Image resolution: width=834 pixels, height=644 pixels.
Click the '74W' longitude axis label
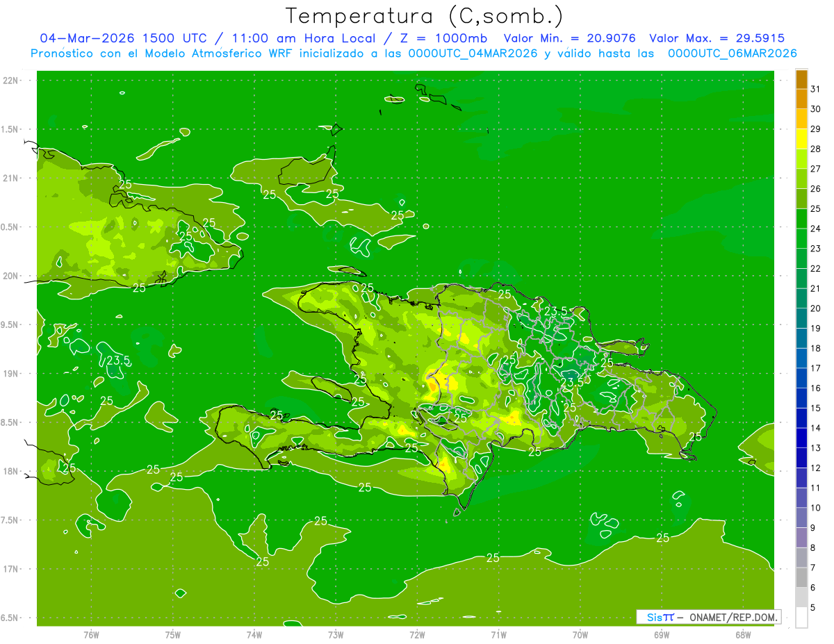click(x=254, y=635)
